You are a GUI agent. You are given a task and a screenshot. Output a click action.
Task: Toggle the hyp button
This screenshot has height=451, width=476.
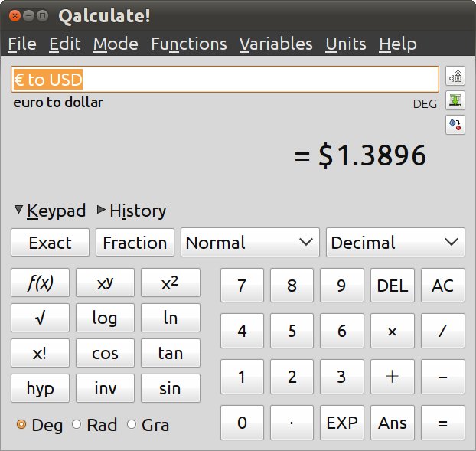pos(40,388)
